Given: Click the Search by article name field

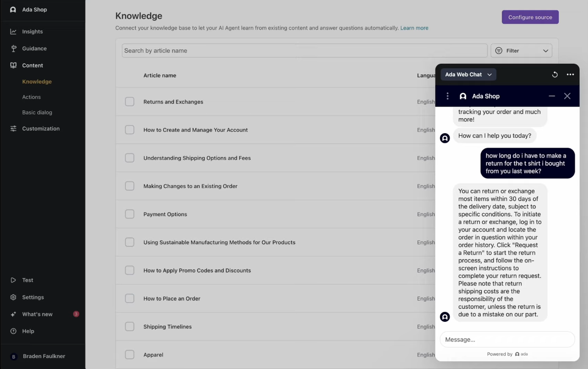Looking at the screenshot, I should tap(305, 51).
